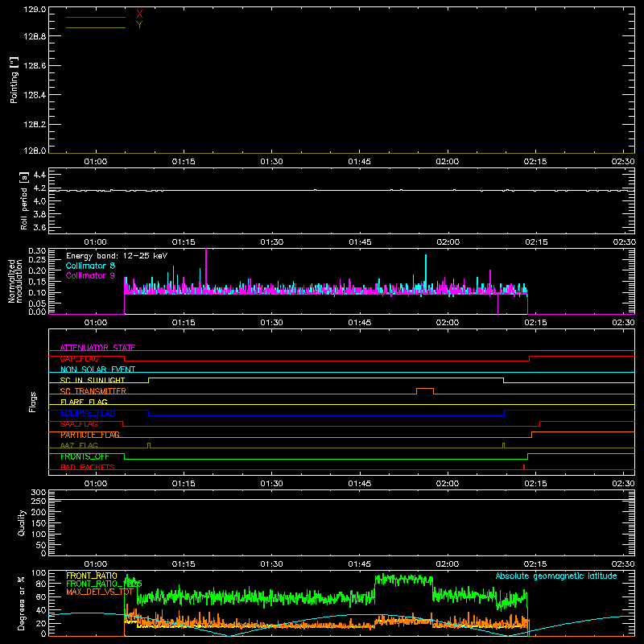Click the yellow FRONT_RATIO legend label
This screenshot has height=644, width=644.
(x=92, y=576)
